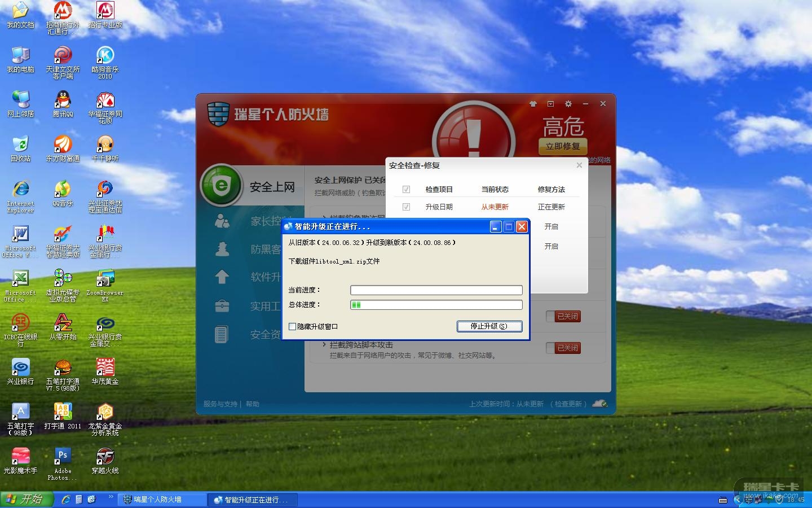
Task: Select the 龙紫金黄金分析系统 desktop icon
Action: pos(105,419)
